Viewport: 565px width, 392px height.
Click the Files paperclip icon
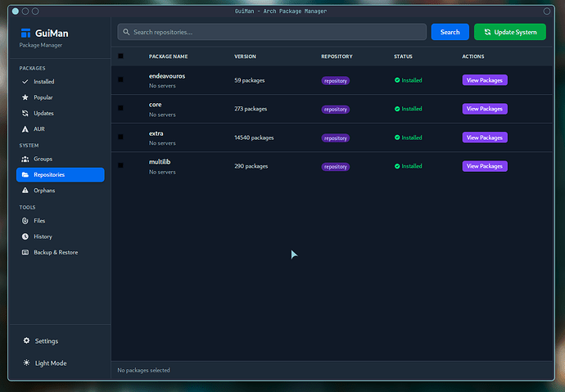[x=25, y=221]
